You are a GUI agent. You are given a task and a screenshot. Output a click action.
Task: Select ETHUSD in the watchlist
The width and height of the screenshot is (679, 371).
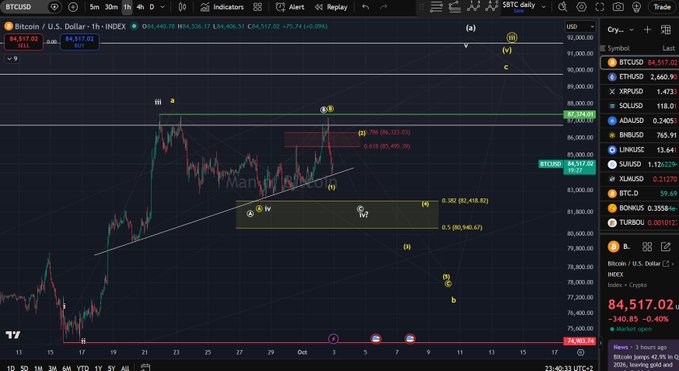click(640, 77)
